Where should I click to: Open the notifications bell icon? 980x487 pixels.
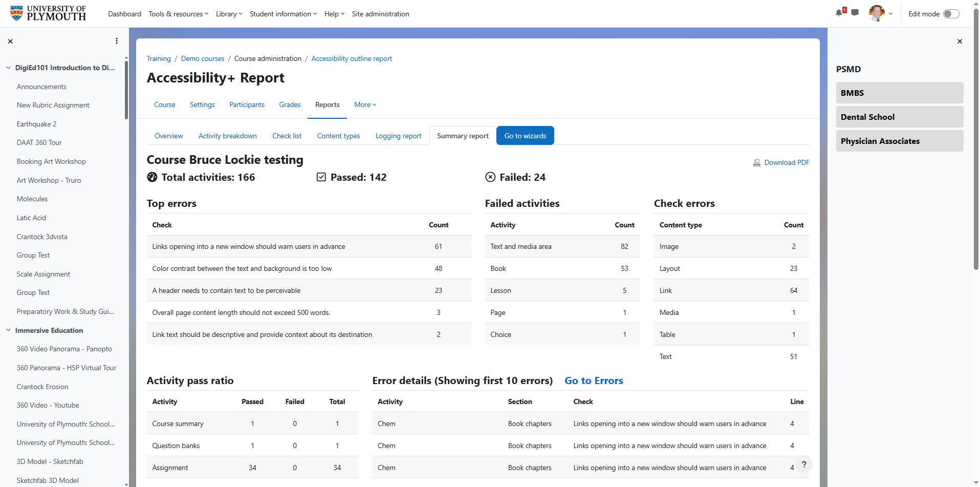click(840, 13)
